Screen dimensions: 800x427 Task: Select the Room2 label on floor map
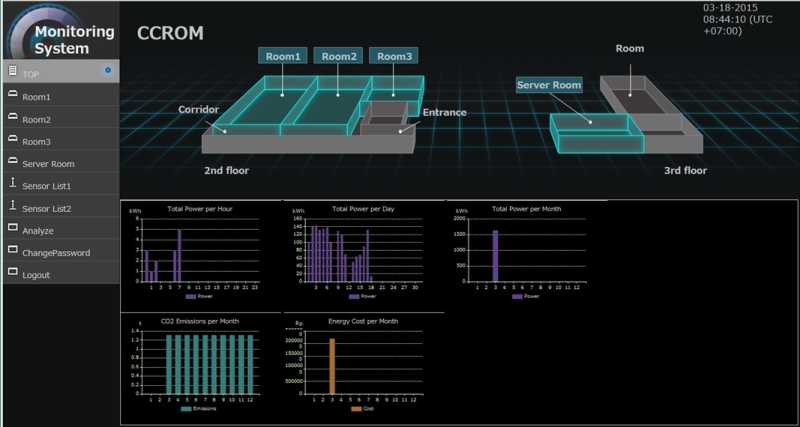[339, 57]
